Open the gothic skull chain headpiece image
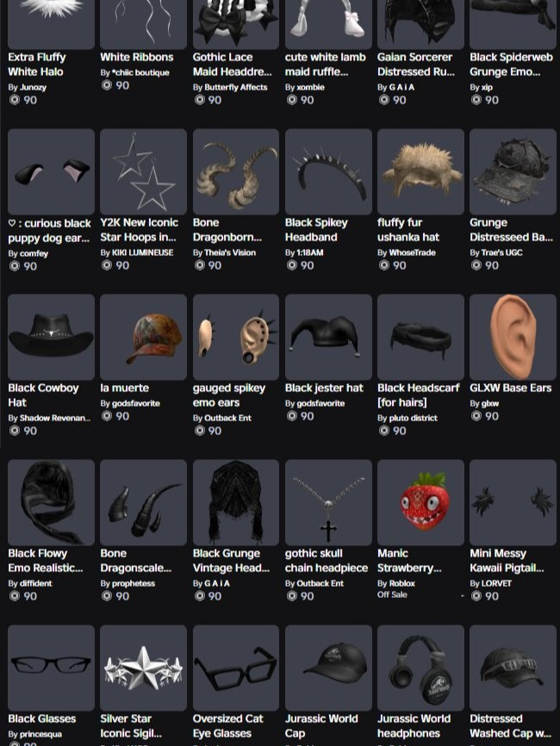The width and height of the screenshot is (560, 746). coord(328,502)
